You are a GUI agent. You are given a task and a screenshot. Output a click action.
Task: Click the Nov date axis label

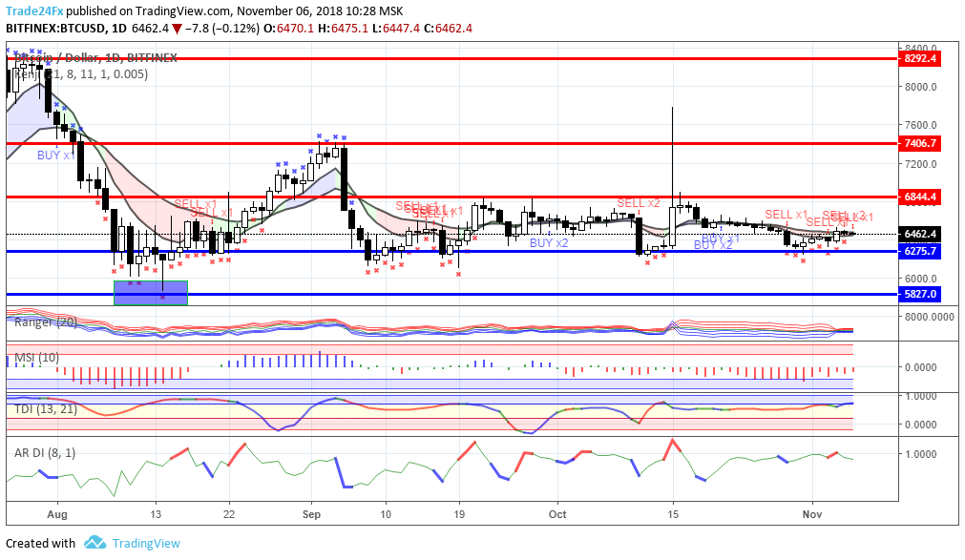pos(812,514)
